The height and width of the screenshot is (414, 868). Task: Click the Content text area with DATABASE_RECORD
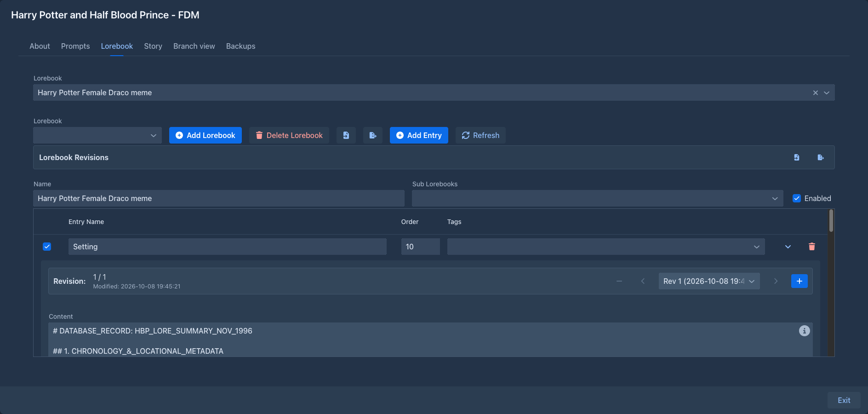[430, 339]
